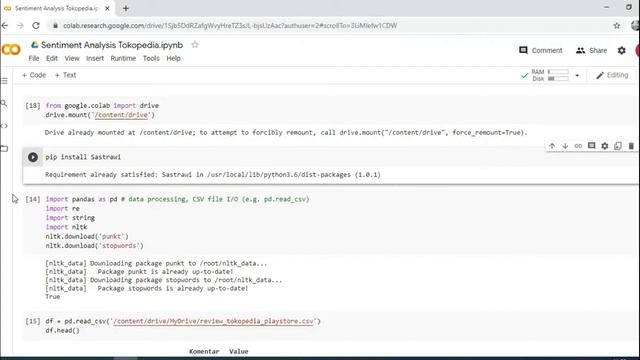
Task: Click the 'import pandas as pd' code line
Action: 177,199
